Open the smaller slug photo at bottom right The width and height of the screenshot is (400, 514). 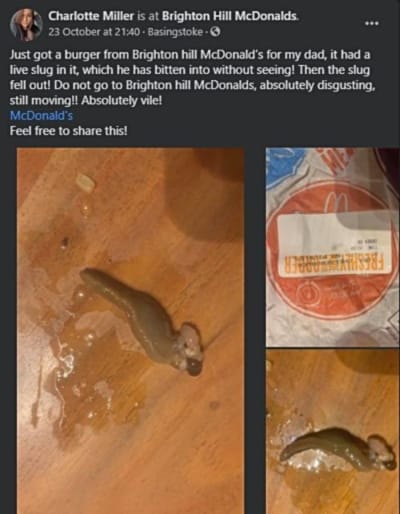click(332, 432)
